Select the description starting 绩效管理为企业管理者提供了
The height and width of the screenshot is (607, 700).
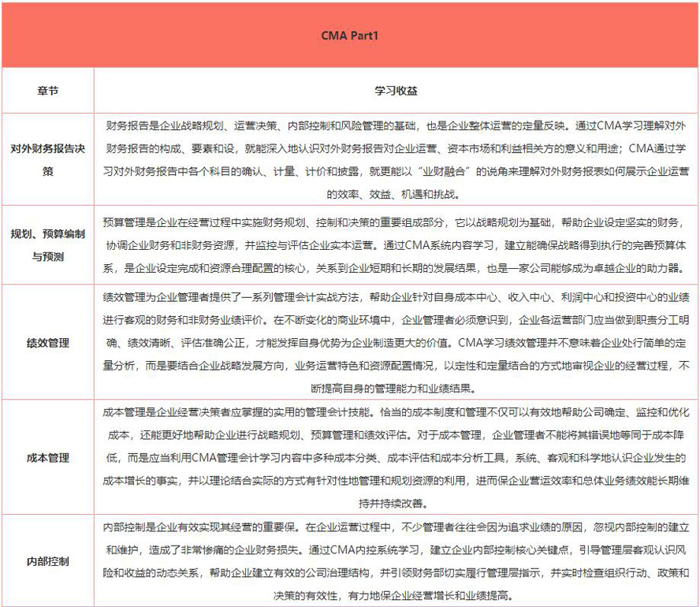[396, 343]
